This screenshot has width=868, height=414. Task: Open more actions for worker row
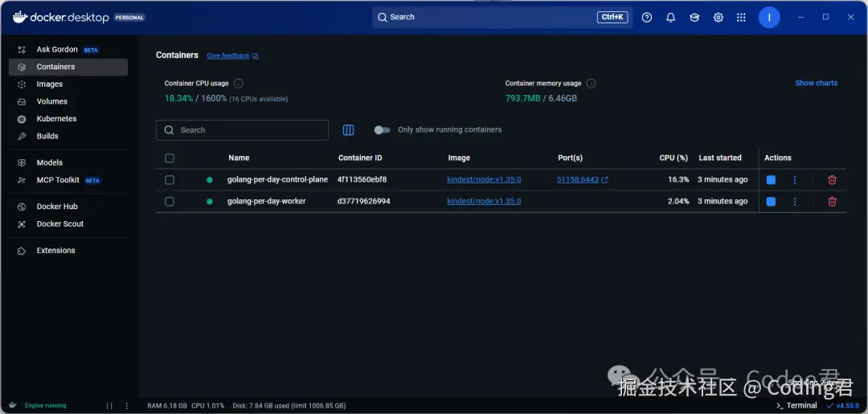coord(795,202)
